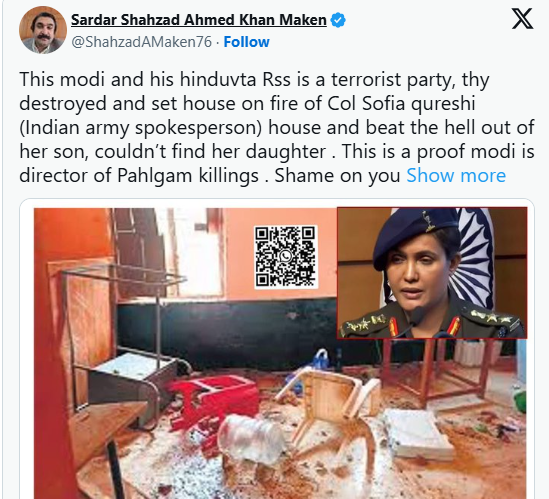Open Sardar Shahzad Ahmed Khan Maken profile
Image resolution: width=549 pixels, height=499 pixels.
[199, 20]
